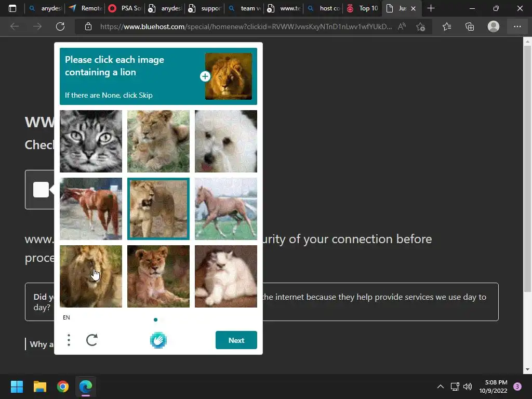The image size is (532, 399).
Task: Click Next button in captcha
Action: coord(236,340)
